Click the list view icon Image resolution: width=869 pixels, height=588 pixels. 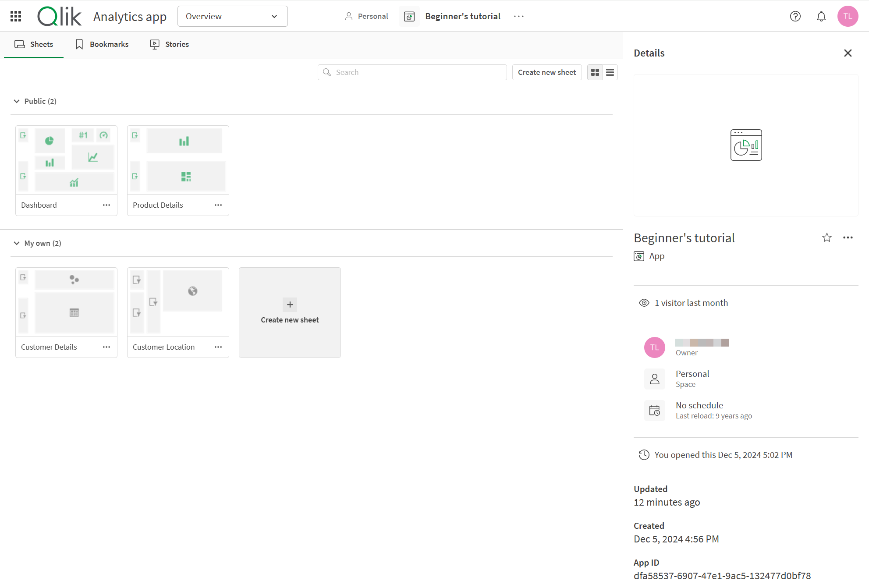pyautogui.click(x=609, y=72)
